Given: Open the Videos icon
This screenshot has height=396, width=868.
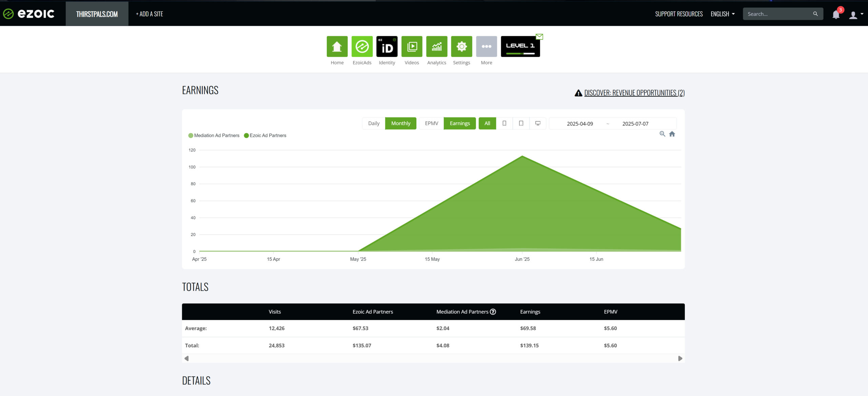Looking at the screenshot, I should pos(412,46).
